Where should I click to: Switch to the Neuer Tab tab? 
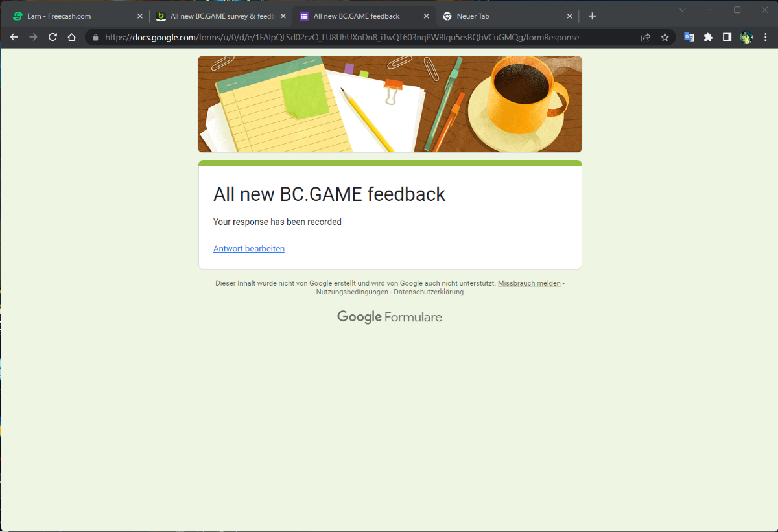click(499, 16)
